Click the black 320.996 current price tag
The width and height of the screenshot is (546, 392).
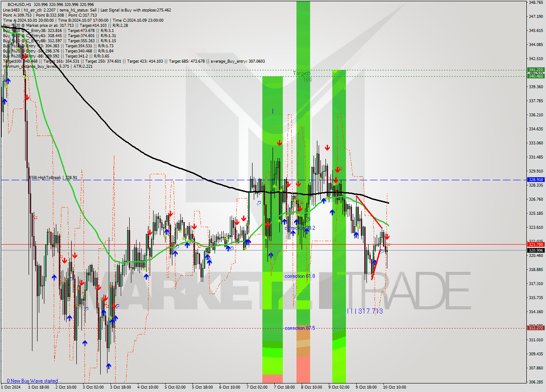tap(536, 250)
